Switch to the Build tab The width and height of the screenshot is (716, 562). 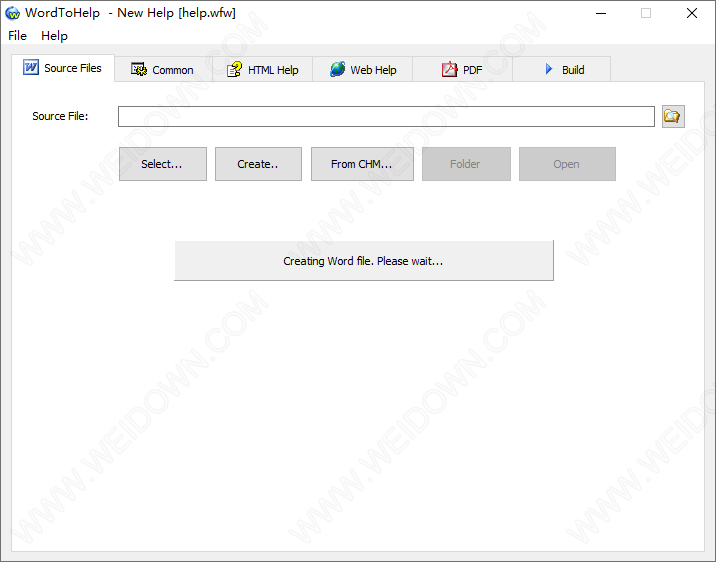(x=562, y=70)
